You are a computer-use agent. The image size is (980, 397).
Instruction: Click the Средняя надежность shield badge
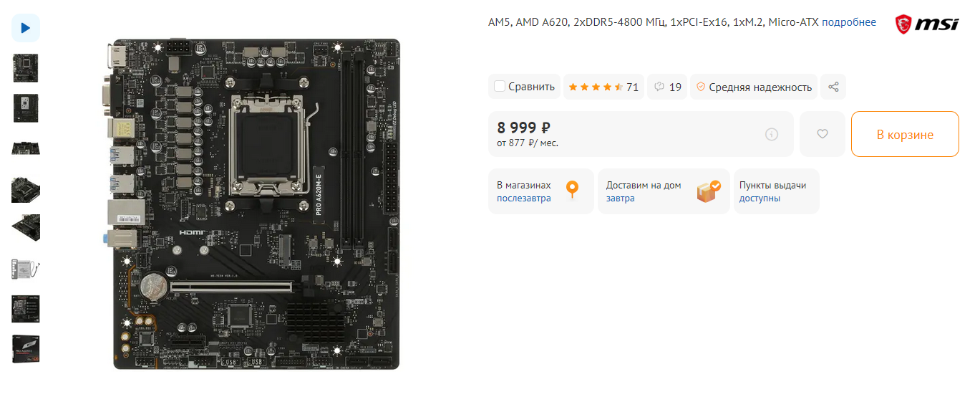[755, 87]
